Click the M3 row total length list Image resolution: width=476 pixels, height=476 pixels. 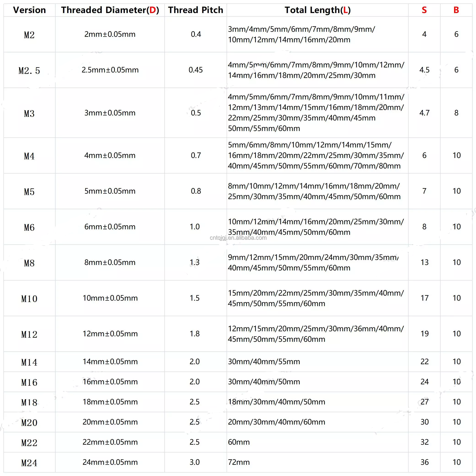coord(316,113)
